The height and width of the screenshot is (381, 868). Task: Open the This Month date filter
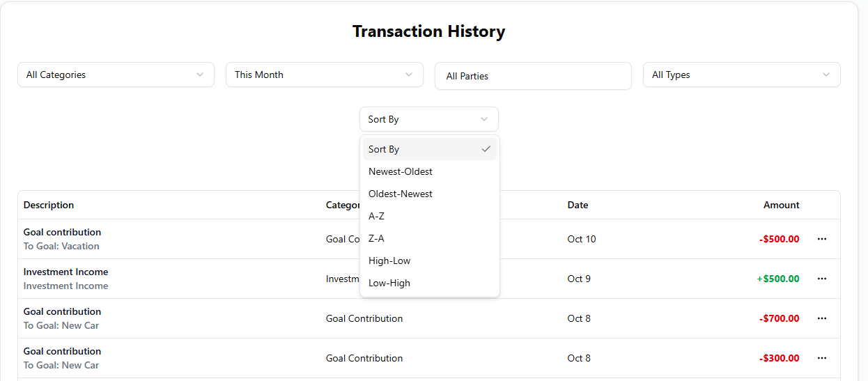(x=324, y=75)
